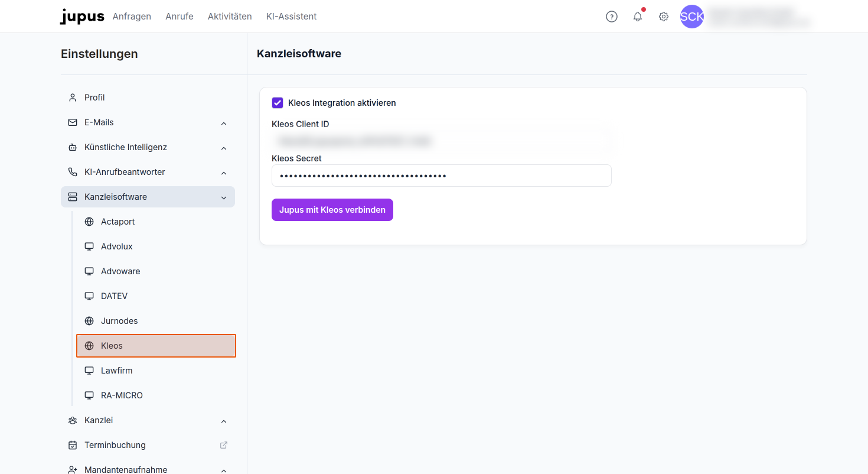Expand the KI-Anrufbeantworter chevron
The height and width of the screenshot is (474, 868).
coord(224,173)
